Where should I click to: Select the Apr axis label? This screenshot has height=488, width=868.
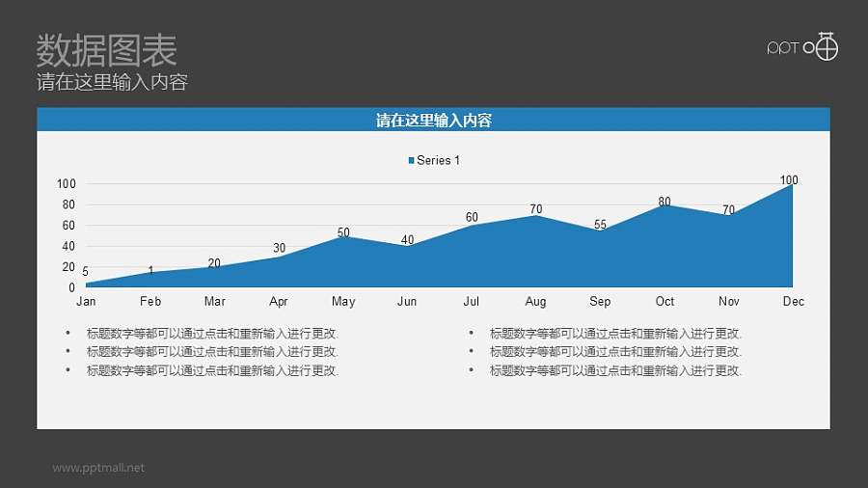[x=279, y=302]
